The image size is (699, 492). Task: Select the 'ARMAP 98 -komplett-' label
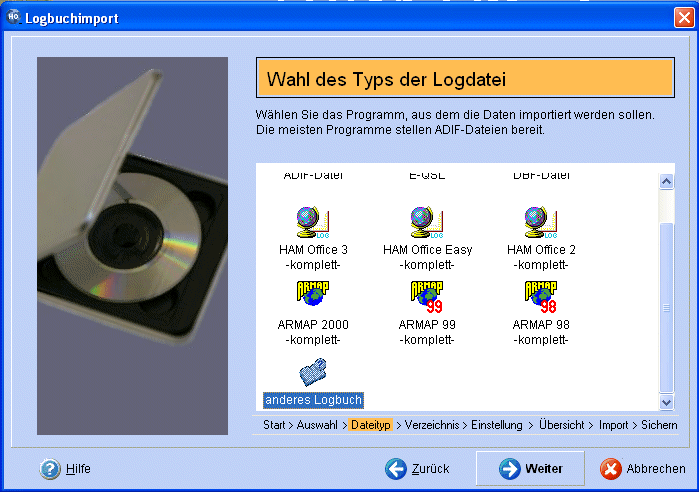click(541, 332)
